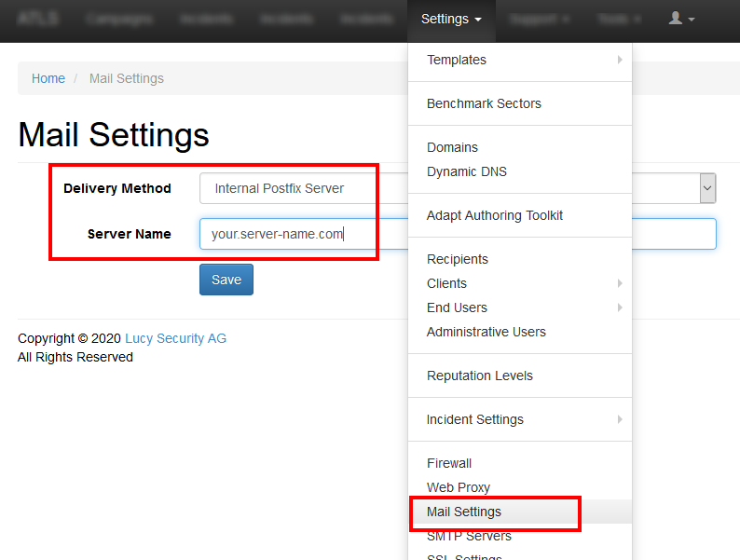The width and height of the screenshot is (740, 560).
Task: Expand the End Users submenu arrow
Action: [x=620, y=307]
